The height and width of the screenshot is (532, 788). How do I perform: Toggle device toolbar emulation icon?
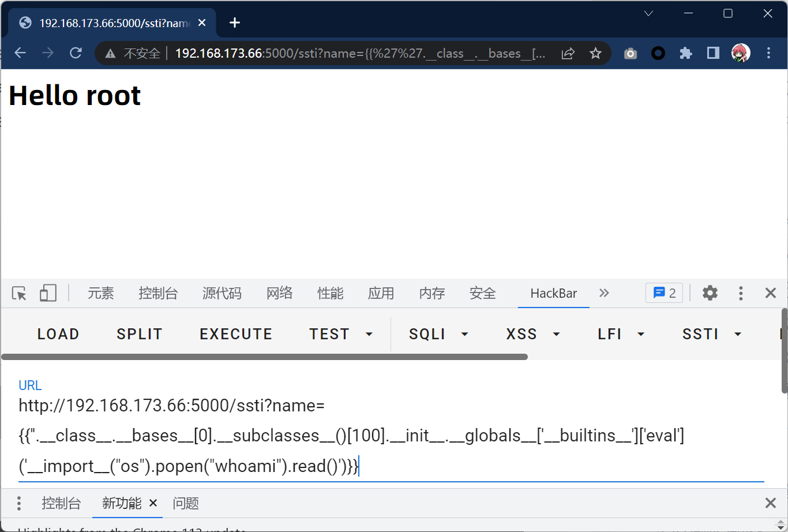pos(48,293)
